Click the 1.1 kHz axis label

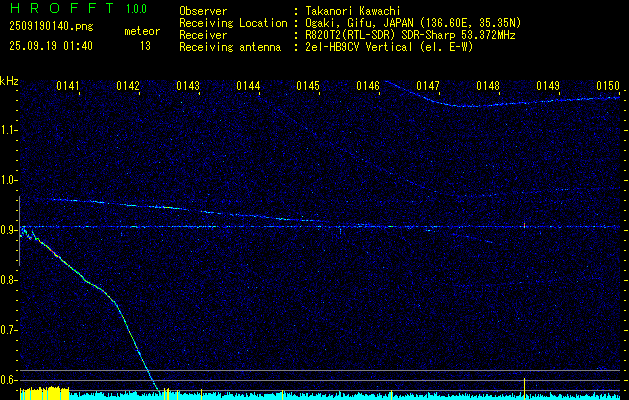click(9, 130)
